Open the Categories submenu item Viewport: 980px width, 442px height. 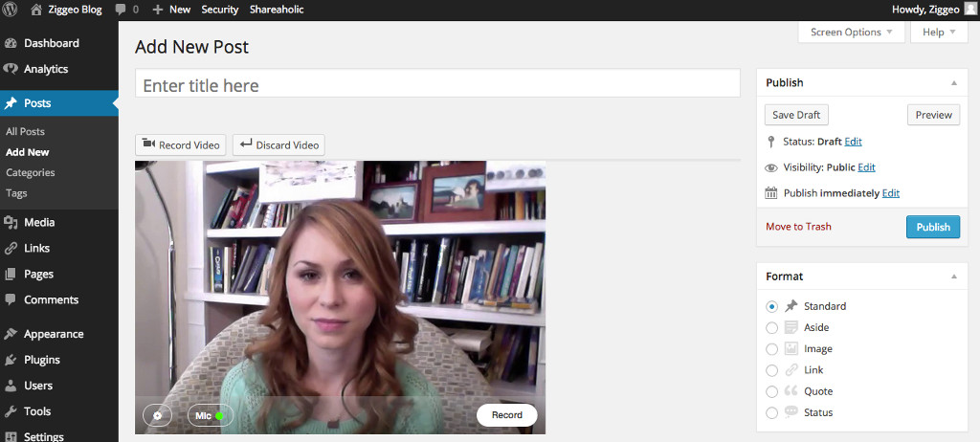(30, 172)
